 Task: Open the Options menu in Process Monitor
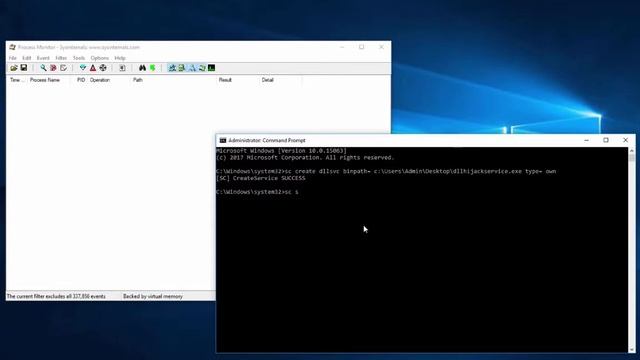pos(100,58)
